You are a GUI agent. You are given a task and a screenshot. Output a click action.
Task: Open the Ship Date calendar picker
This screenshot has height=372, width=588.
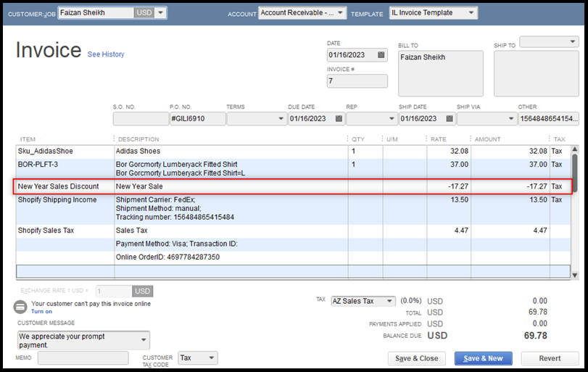coord(449,119)
